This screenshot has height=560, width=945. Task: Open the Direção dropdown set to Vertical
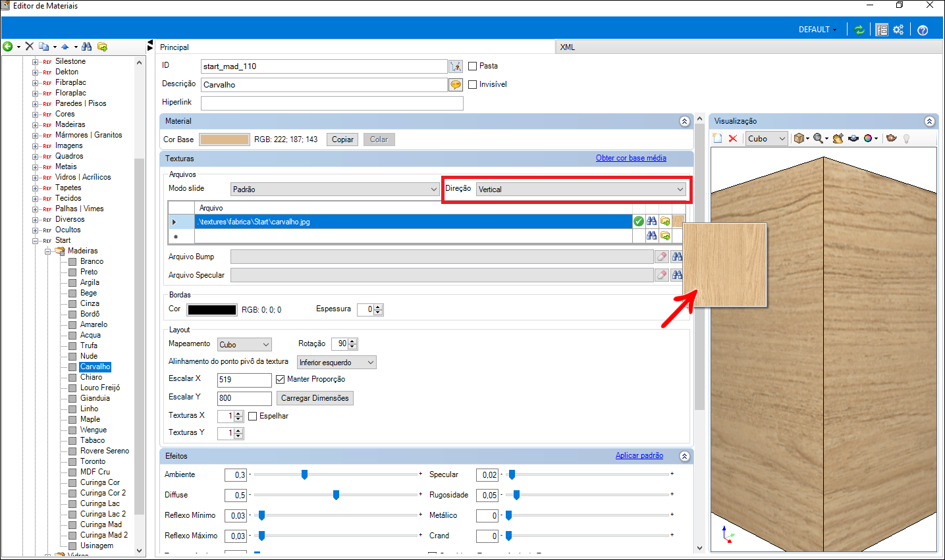pyautogui.click(x=580, y=190)
